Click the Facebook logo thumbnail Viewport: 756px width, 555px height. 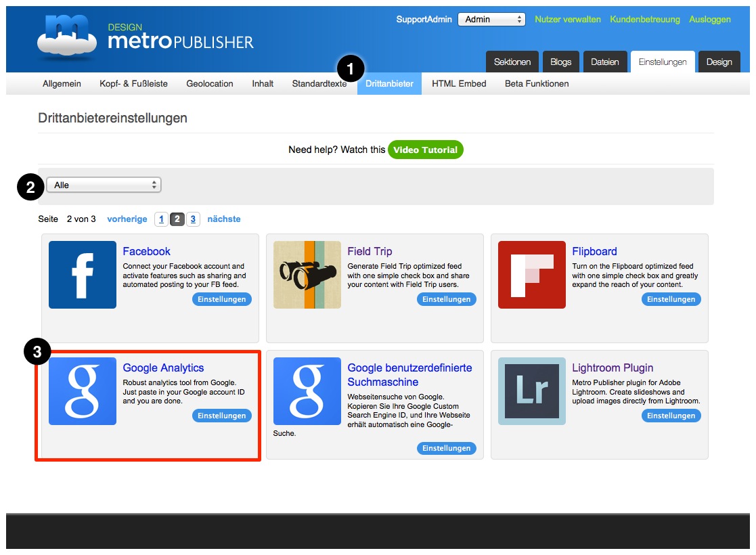pos(83,274)
